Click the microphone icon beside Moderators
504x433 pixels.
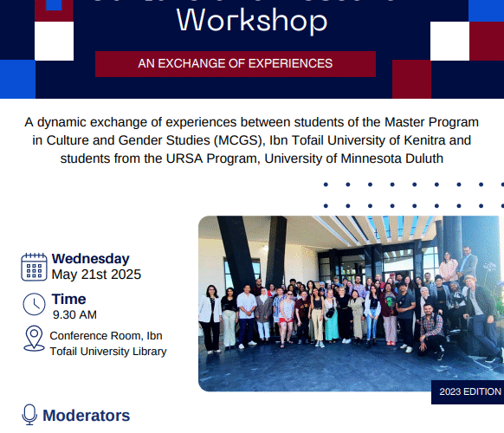click(x=29, y=415)
